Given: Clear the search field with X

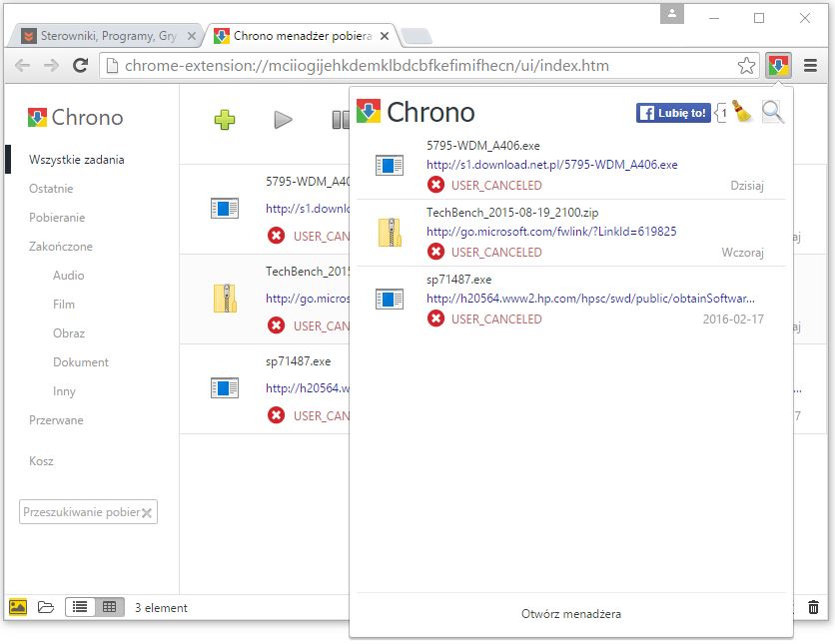Looking at the screenshot, I should click(x=147, y=512).
